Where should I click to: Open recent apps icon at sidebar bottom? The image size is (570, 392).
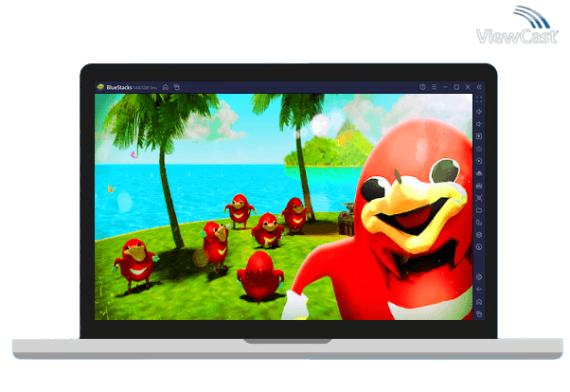(479, 314)
